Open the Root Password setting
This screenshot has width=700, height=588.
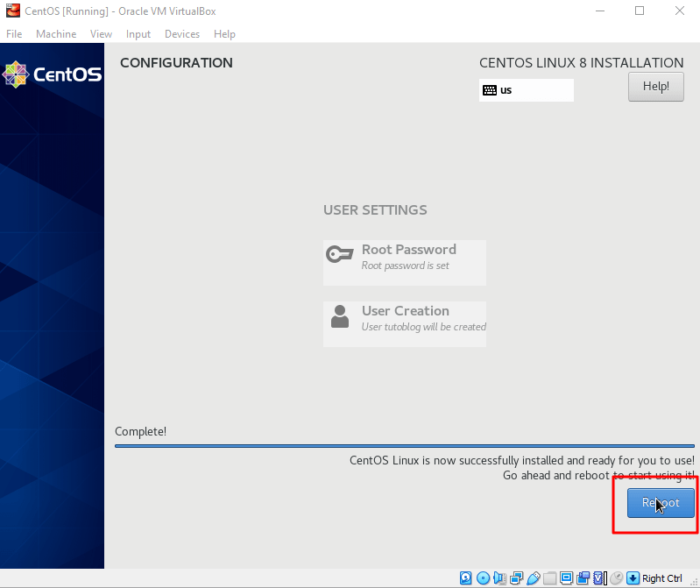[405, 263]
